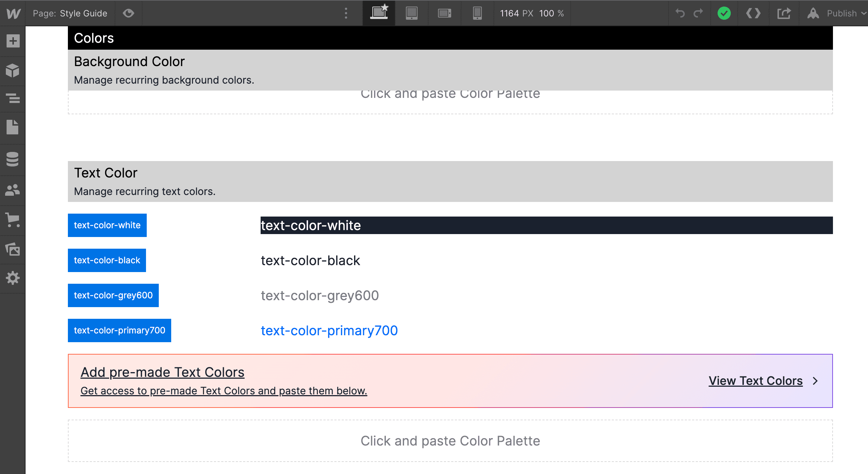The image size is (868, 474).
Task: Open the code export view
Action: pos(753,13)
